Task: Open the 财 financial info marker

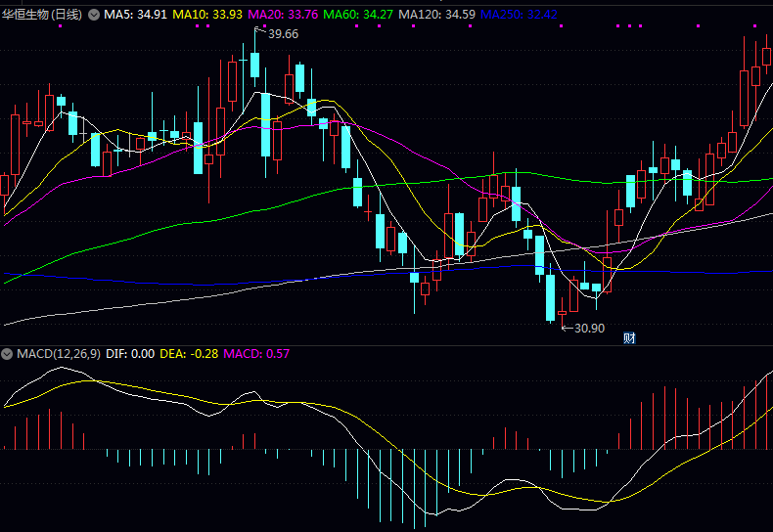Action: point(629,338)
